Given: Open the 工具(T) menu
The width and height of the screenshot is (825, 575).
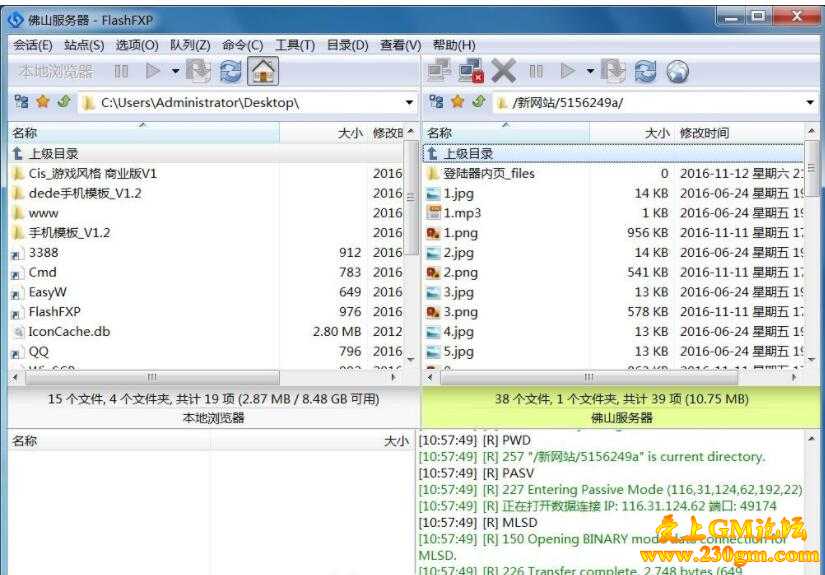Looking at the screenshot, I should point(295,45).
